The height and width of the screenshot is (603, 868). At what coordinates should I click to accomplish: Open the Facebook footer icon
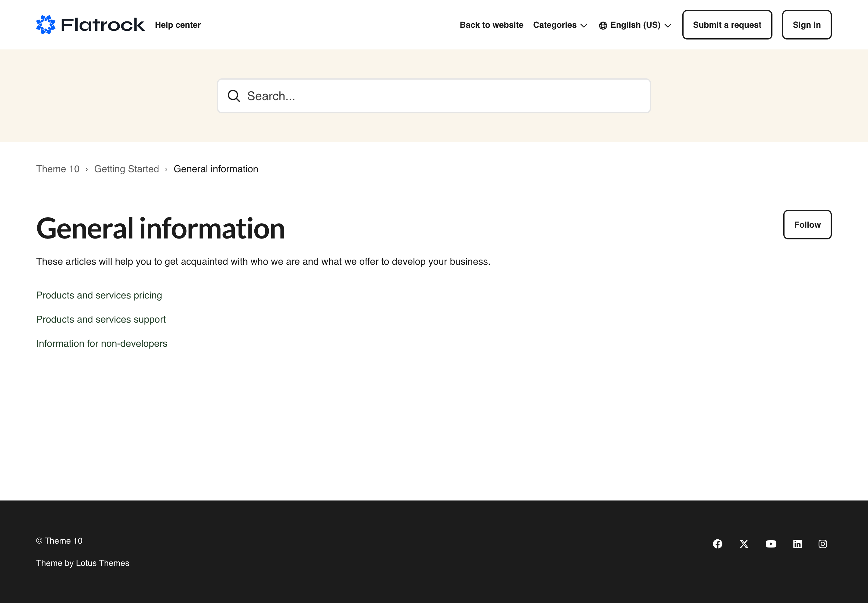tap(717, 544)
